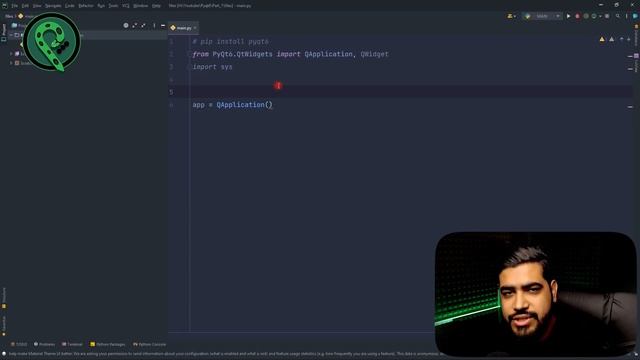
Task: Open Project panel options kebab menu
Action: pyautogui.click(x=154, y=25)
